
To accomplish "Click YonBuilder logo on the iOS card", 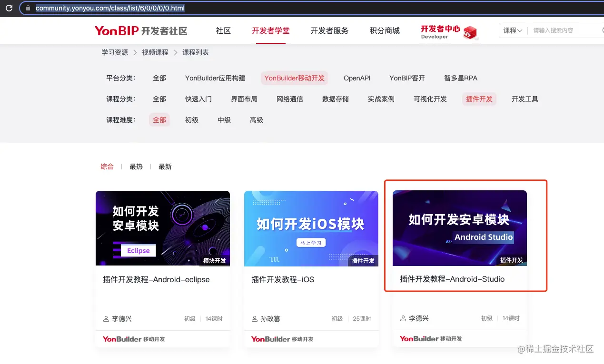I will coord(282,339).
